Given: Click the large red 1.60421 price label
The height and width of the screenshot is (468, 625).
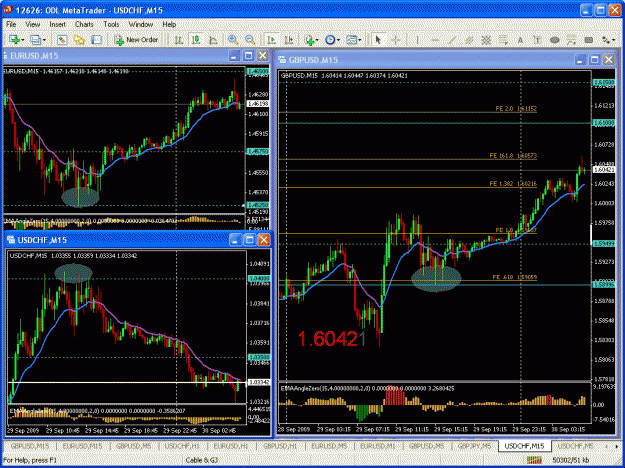Looking at the screenshot, I should click(x=331, y=339).
